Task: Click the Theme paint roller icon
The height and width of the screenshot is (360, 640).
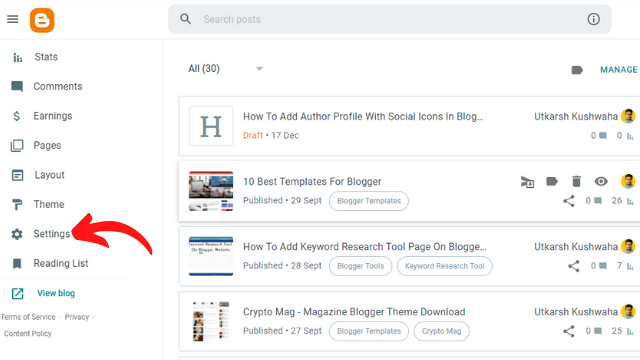Action: coord(17,204)
